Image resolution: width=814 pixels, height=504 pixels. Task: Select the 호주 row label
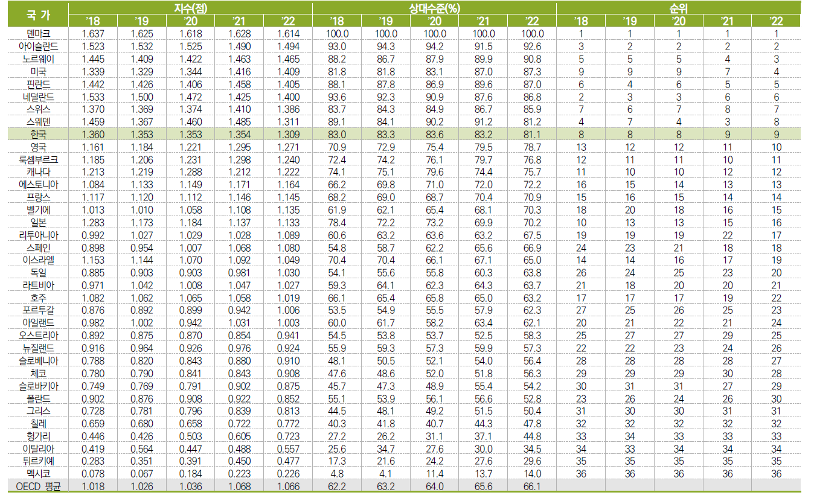pos(39,298)
